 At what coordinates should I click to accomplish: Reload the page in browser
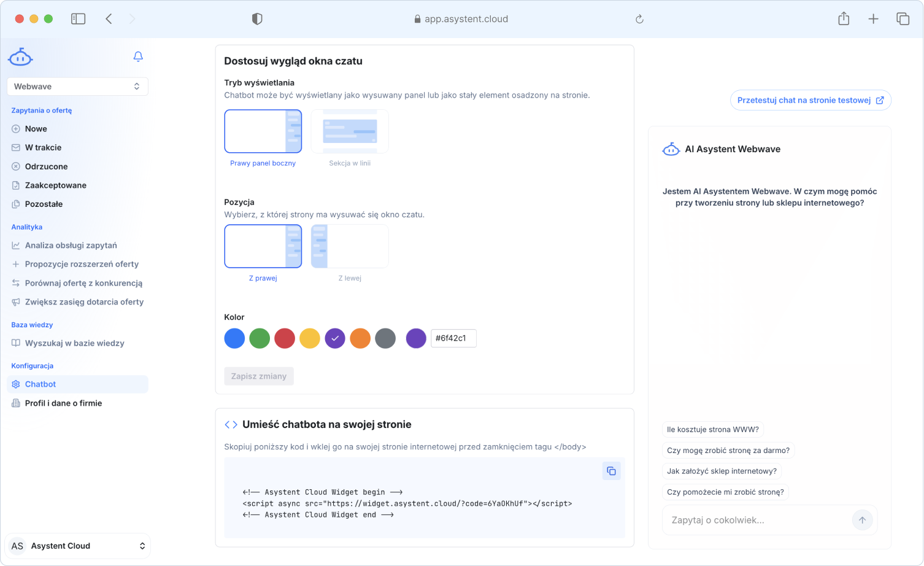(x=639, y=19)
